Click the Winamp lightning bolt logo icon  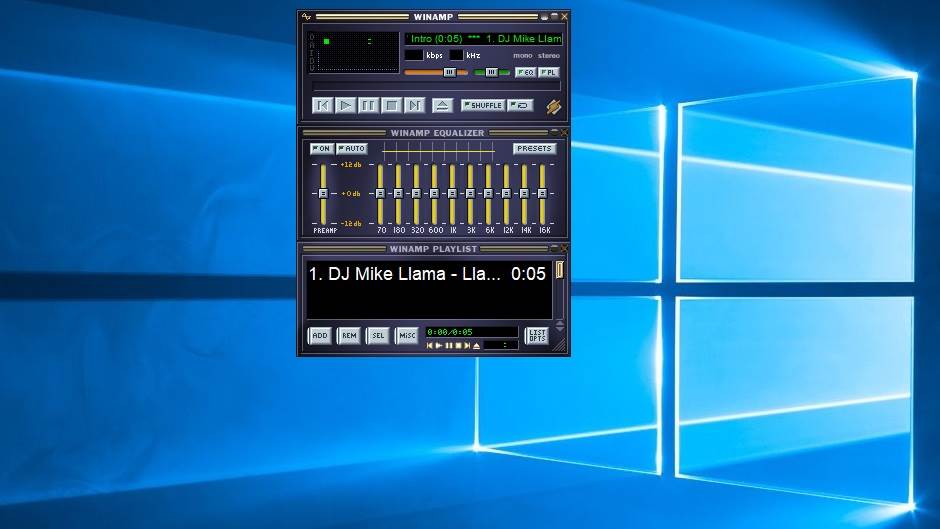point(553,106)
